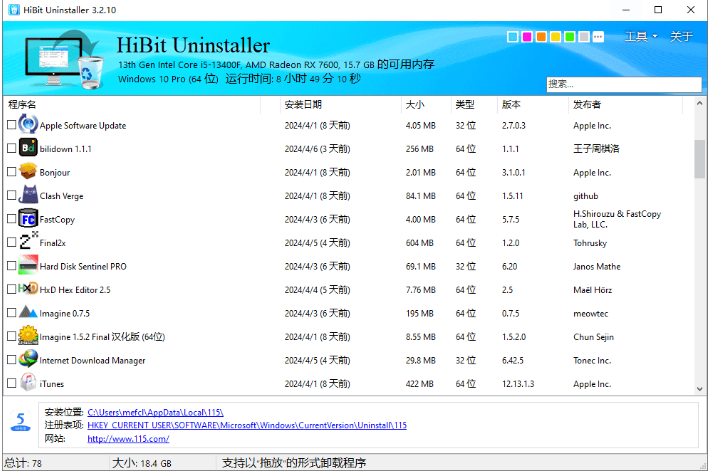710x472 pixels.
Task: Open the 关于 about menu
Action: 681,37
